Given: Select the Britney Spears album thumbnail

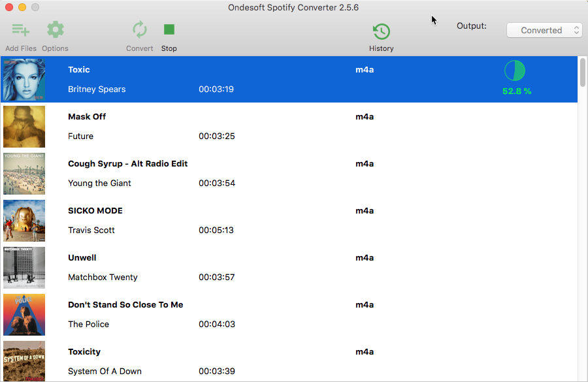Looking at the screenshot, I should [24, 80].
